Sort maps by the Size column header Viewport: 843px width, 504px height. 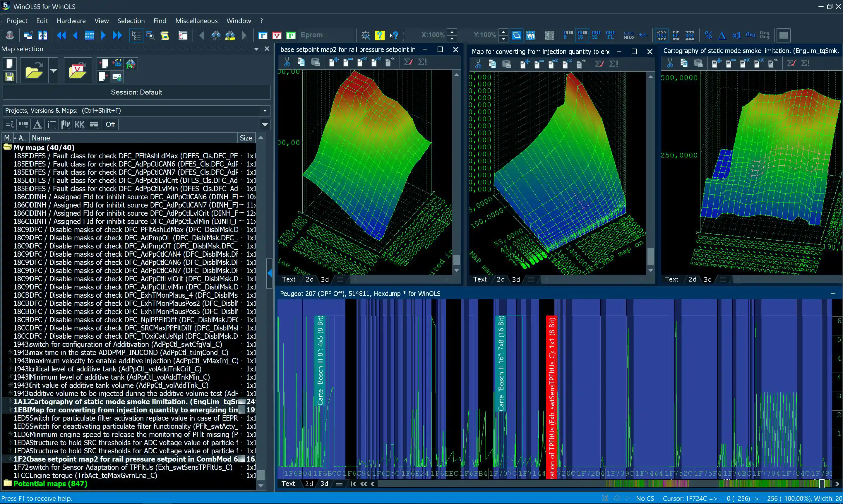tap(246, 138)
